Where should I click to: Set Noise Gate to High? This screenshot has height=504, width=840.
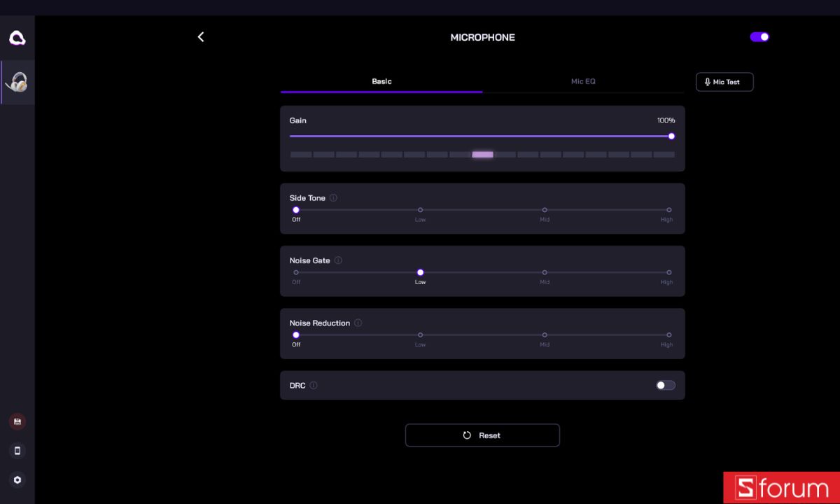point(668,272)
